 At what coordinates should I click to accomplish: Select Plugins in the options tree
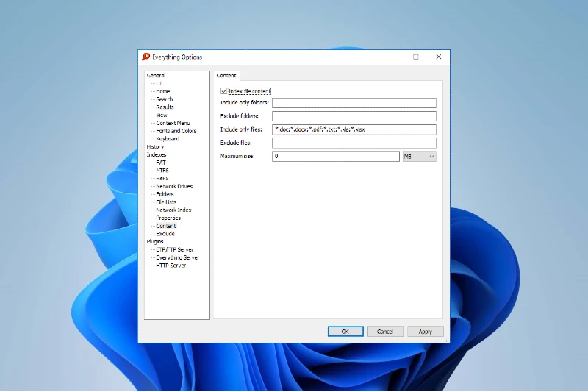coord(155,241)
